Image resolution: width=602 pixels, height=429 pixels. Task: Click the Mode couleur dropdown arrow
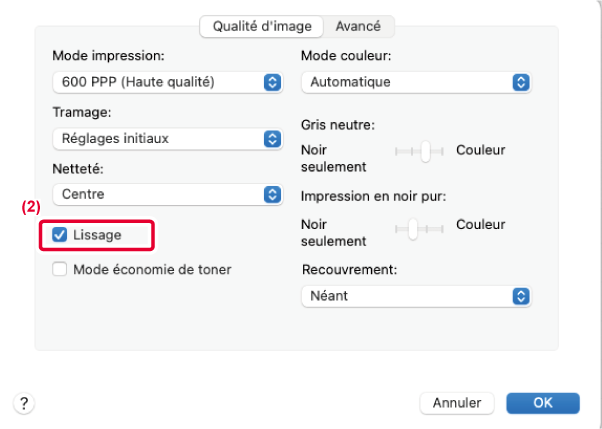(519, 82)
